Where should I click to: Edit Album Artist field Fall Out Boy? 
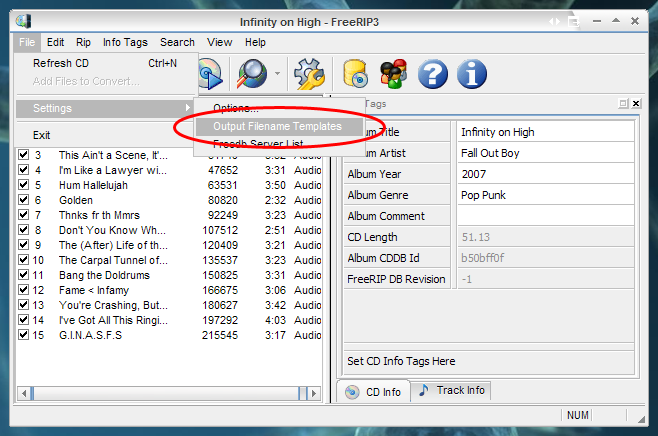pyautogui.click(x=546, y=153)
